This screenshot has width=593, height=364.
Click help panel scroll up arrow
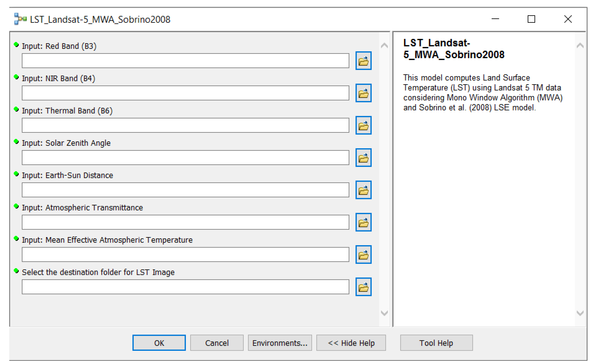[580, 45]
